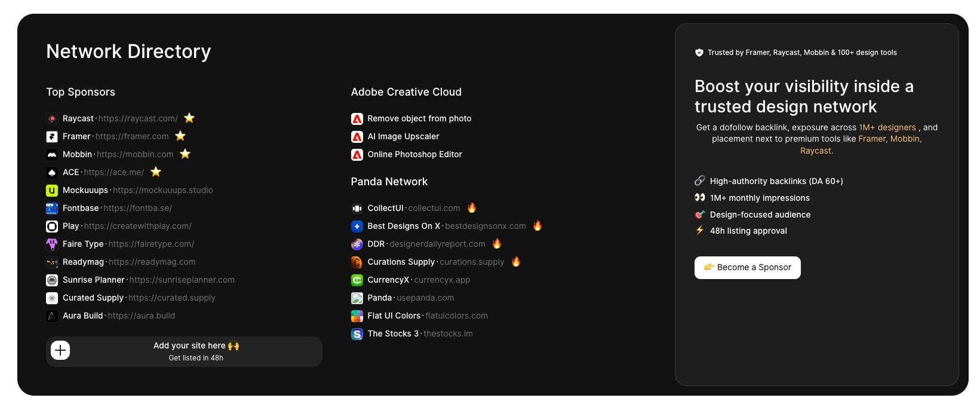Open the Framer sponsor link
The image size is (980, 407).
pos(116,136)
